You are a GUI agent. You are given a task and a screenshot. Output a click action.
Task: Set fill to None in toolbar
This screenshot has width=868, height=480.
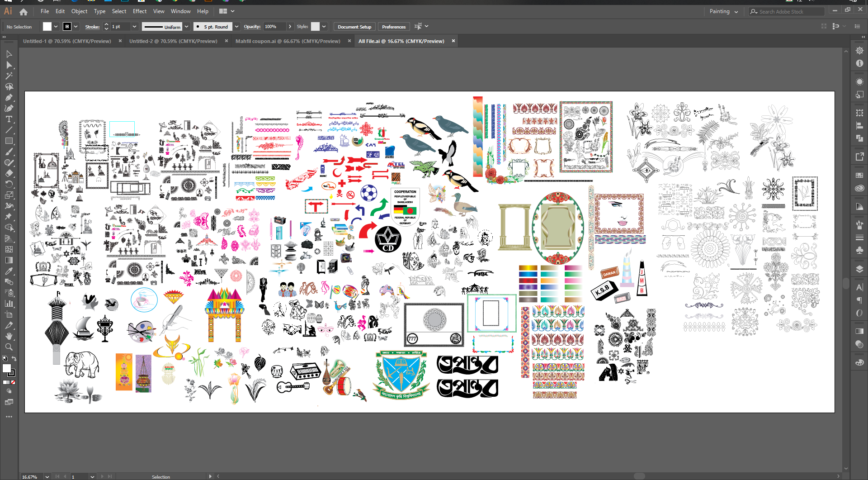13,383
